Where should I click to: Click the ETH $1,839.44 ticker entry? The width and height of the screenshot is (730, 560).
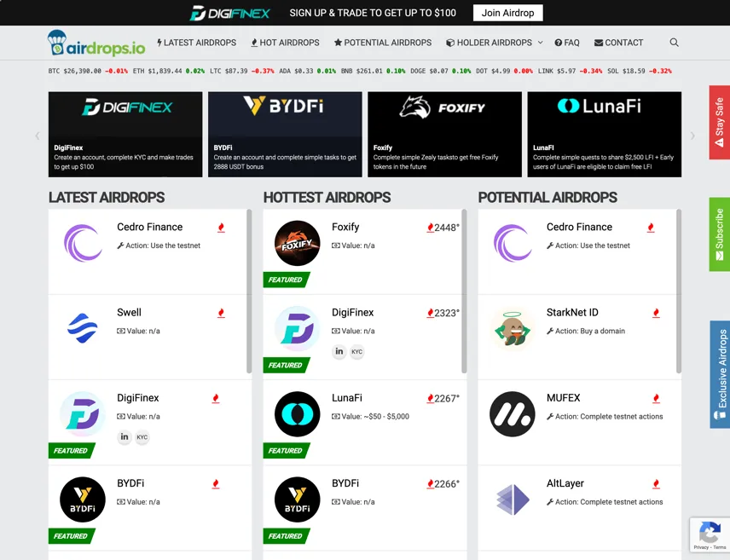tap(169, 72)
